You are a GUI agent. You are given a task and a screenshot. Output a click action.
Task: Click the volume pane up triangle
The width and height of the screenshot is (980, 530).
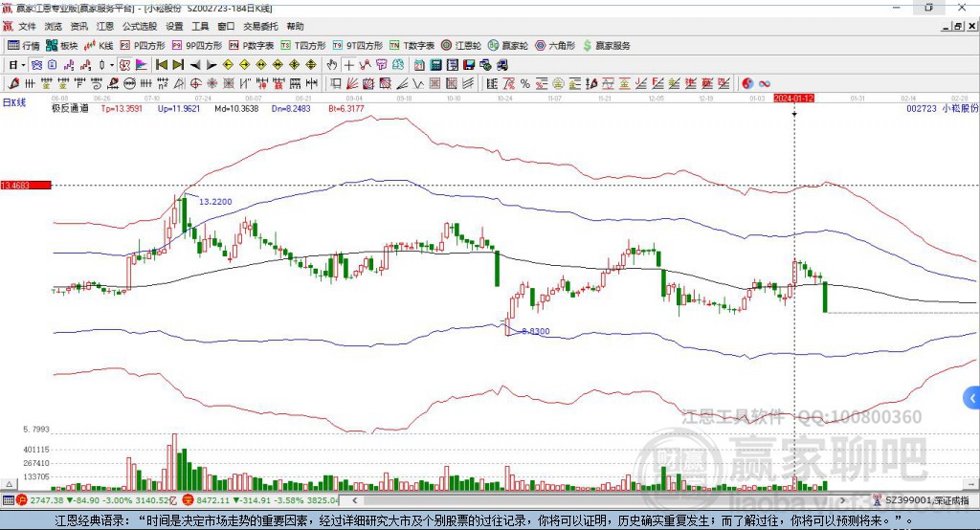click(9, 484)
